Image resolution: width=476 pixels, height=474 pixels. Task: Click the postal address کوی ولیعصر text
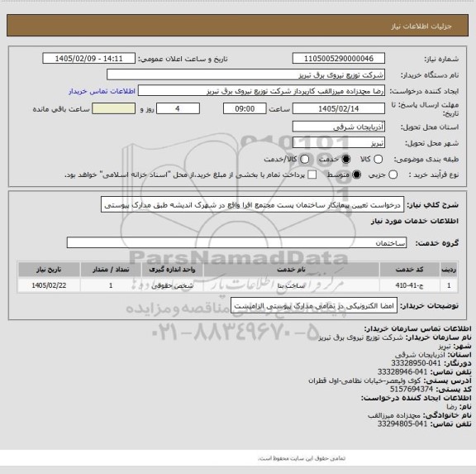click(364, 381)
